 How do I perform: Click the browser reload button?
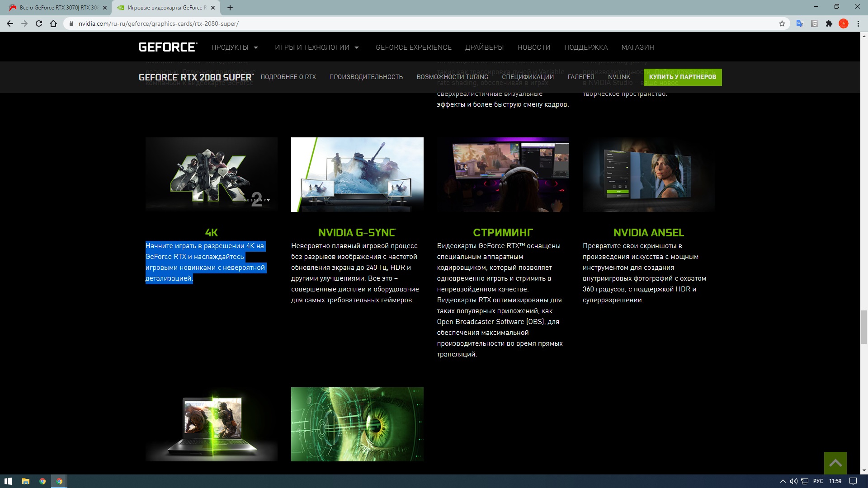coord(39,23)
